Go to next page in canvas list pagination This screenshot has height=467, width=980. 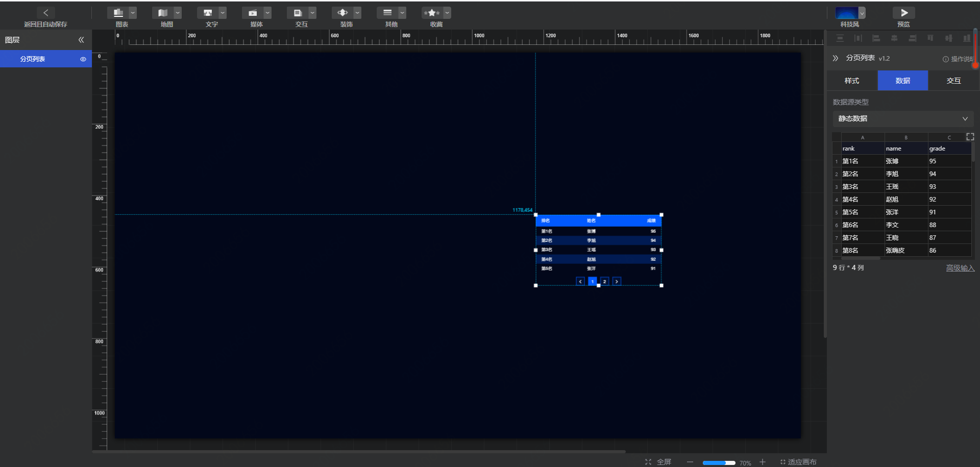[x=617, y=281]
